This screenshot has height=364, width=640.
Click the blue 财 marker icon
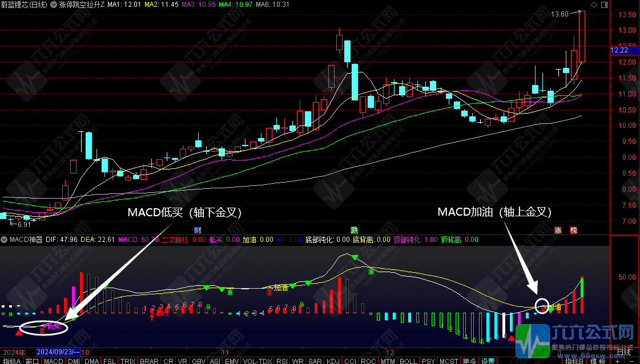(x=198, y=230)
